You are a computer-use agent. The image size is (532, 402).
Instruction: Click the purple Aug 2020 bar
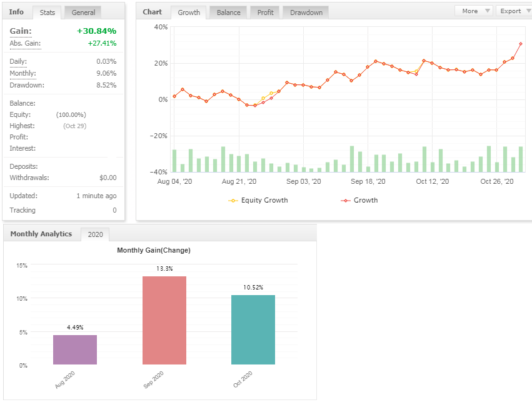[75, 349]
